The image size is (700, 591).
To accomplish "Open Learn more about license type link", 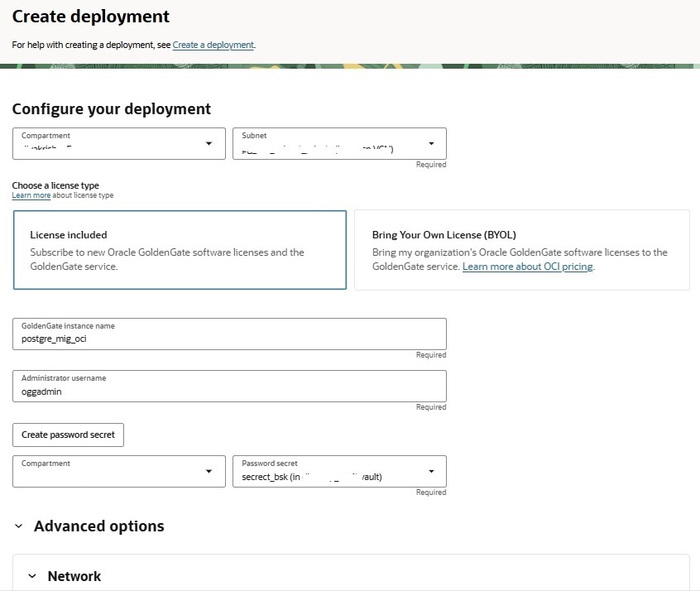I will (x=31, y=195).
